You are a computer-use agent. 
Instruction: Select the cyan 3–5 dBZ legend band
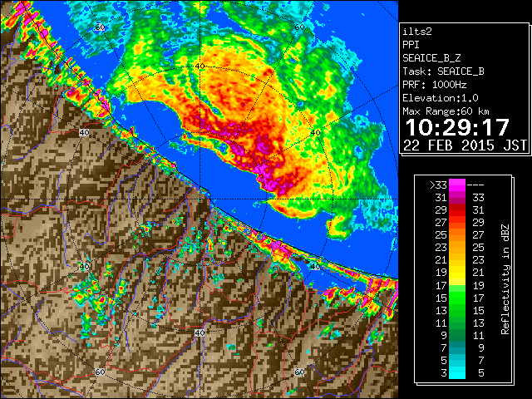coord(457,373)
